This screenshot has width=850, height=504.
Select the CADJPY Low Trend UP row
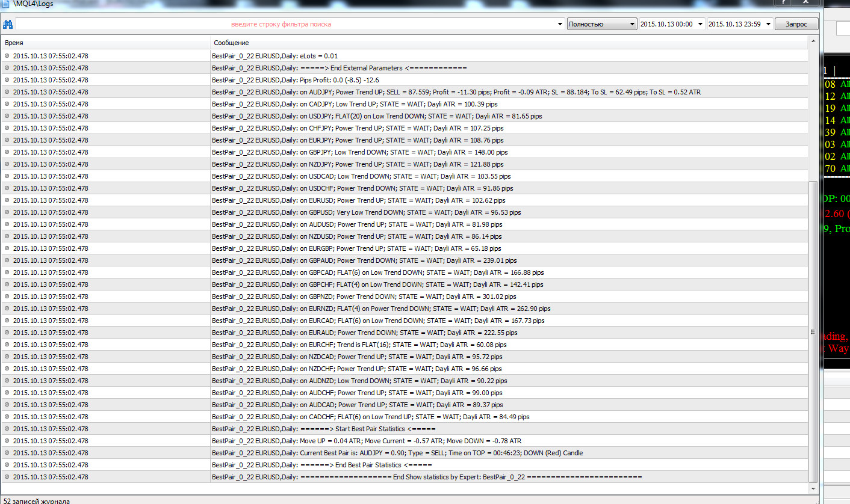tap(405, 104)
